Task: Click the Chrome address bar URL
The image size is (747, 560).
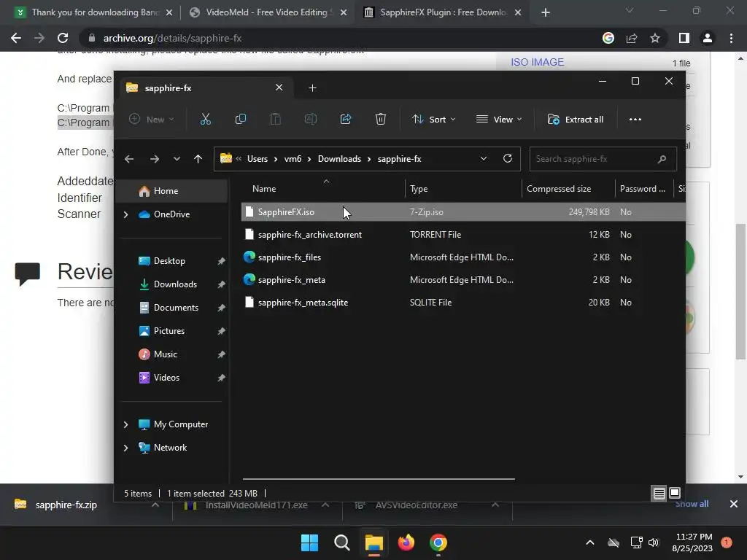Action: pyautogui.click(x=172, y=38)
